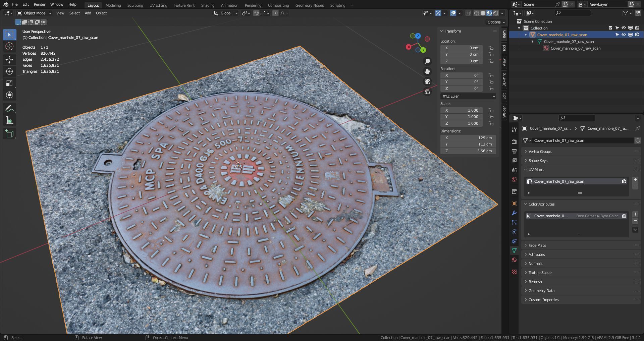Screen dimensions: 644x341
Task: Select rendered viewport shading
Action: click(496, 13)
